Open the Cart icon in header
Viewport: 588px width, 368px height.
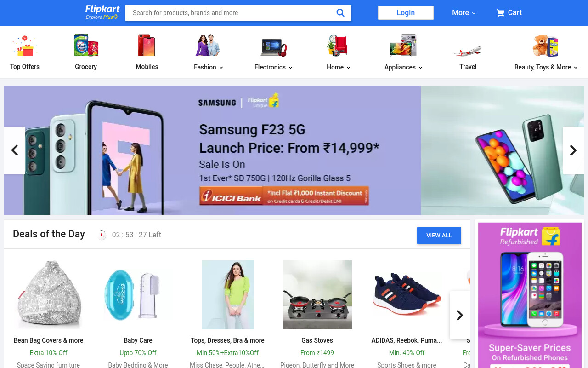(x=500, y=13)
